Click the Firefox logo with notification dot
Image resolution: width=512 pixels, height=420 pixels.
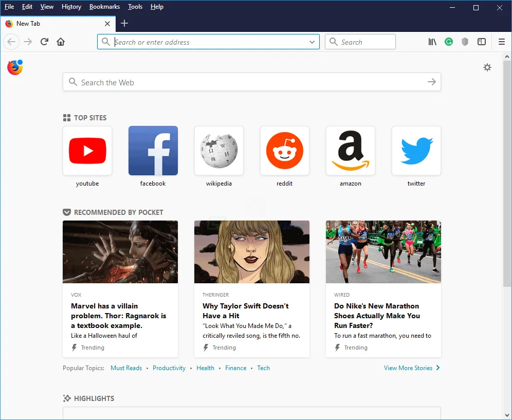coord(15,68)
